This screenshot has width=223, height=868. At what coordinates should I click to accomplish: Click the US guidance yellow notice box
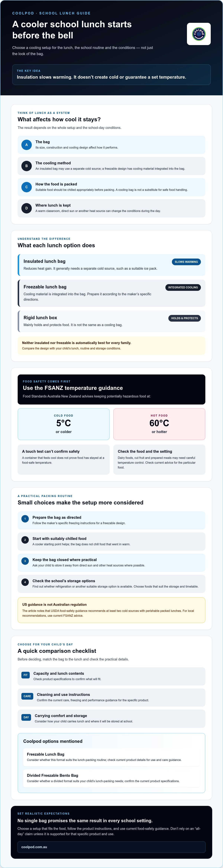point(111,610)
